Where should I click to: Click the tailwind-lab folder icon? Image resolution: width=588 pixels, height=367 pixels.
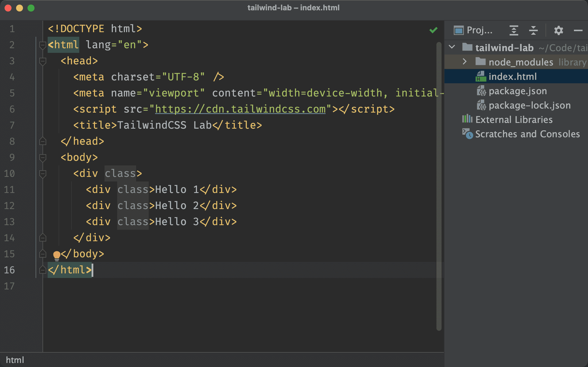467,47
